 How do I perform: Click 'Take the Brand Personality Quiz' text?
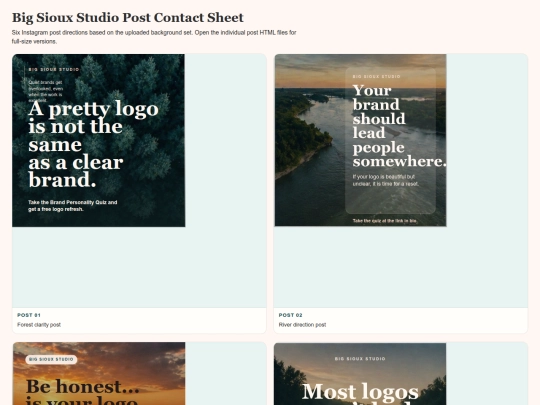(x=73, y=206)
